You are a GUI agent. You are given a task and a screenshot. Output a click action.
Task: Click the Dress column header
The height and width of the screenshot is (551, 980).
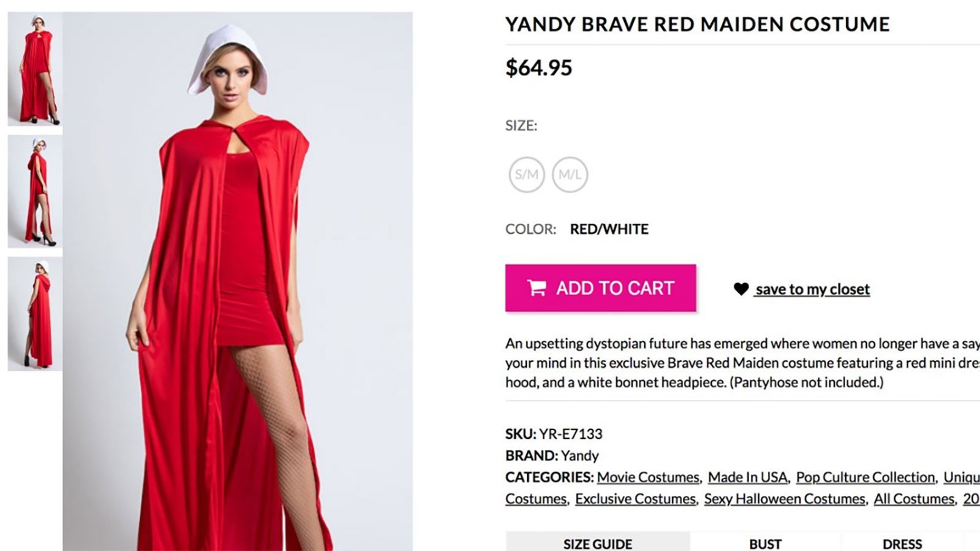[902, 543]
